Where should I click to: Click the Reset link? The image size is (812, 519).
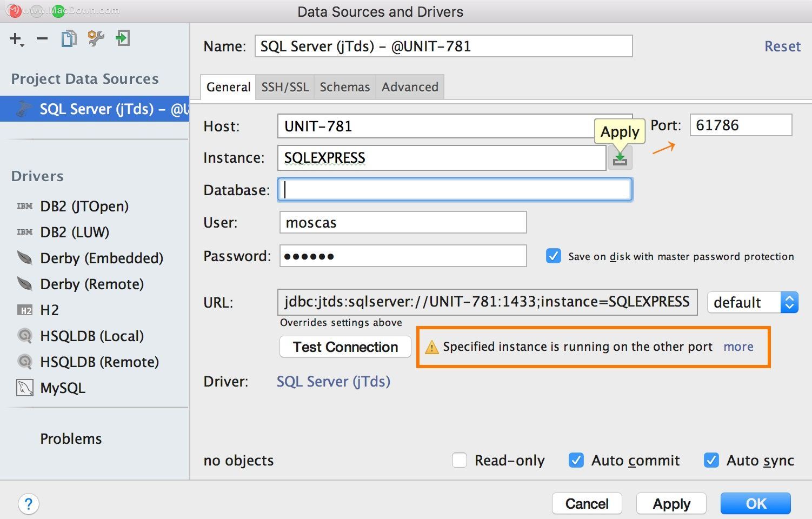[x=782, y=46]
